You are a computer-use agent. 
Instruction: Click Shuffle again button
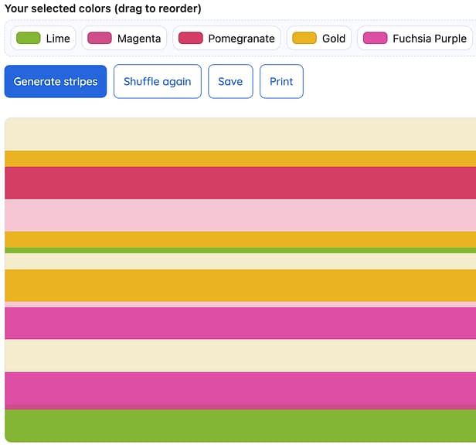point(158,81)
